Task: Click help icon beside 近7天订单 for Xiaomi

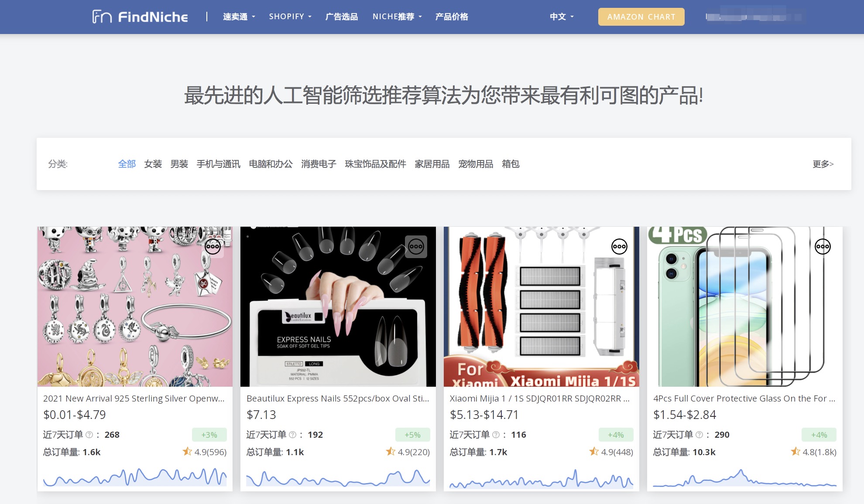Action: (x=496, y=435)
